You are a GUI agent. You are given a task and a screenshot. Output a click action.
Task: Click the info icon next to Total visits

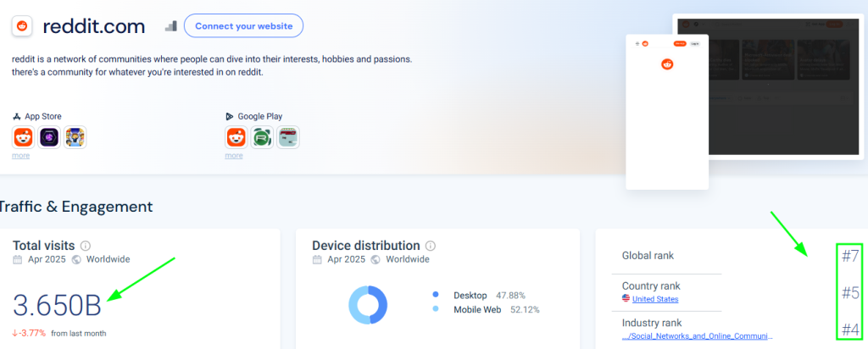86,246
